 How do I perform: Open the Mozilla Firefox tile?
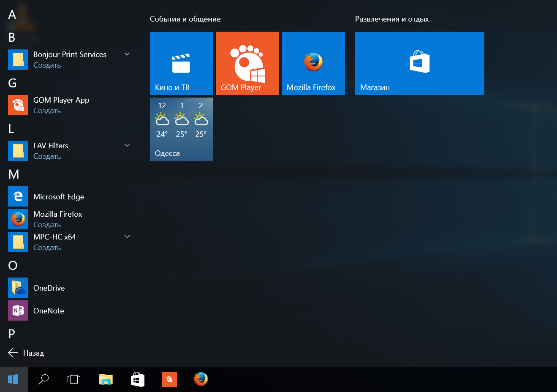[x=313, y=63]
